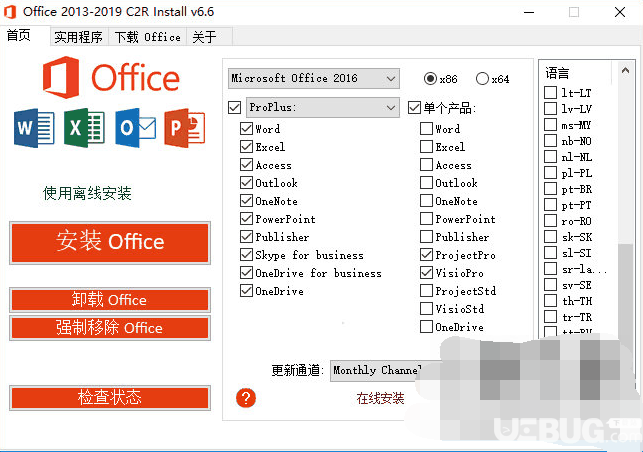Uncheck the ProjectPro checkbox

[x=426, y=255]
